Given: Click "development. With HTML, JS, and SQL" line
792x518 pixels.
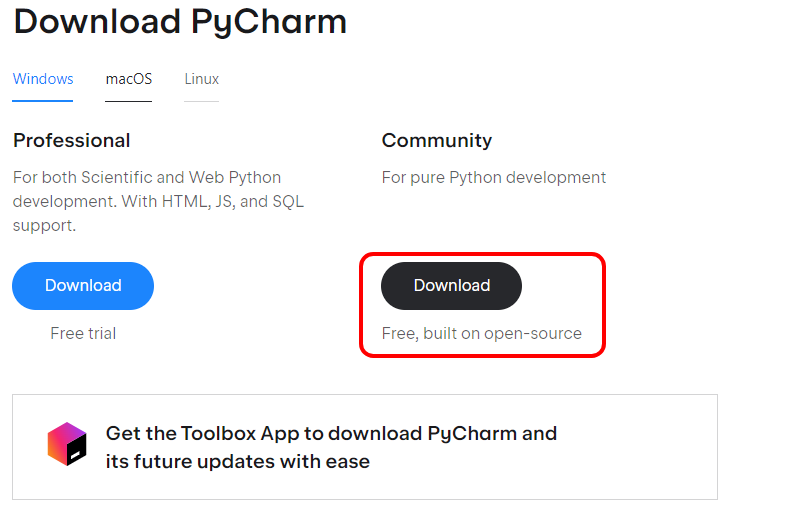Looking at the screenshot, I should click(158, 201).
